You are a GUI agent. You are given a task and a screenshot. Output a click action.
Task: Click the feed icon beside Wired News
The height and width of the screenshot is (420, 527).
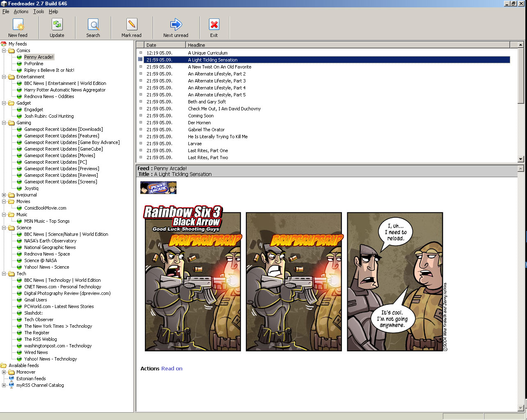click(19, 352)
